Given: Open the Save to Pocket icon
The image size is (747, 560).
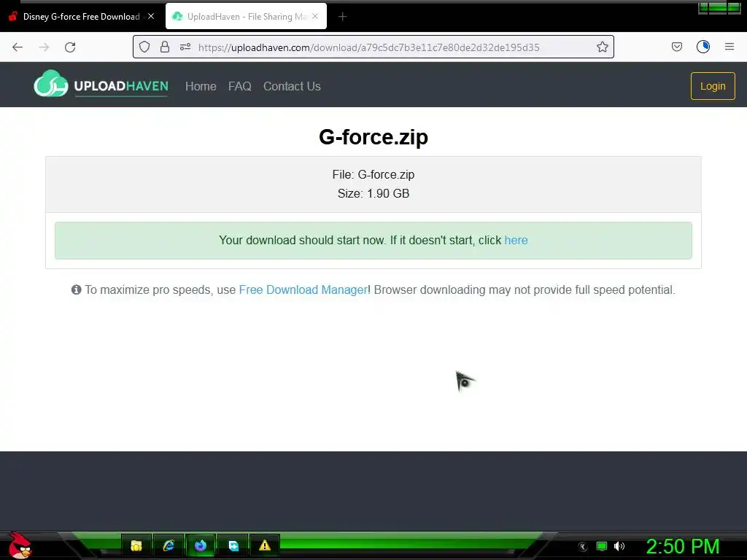Looking at the screenshot, I should (x=676, y=47).
